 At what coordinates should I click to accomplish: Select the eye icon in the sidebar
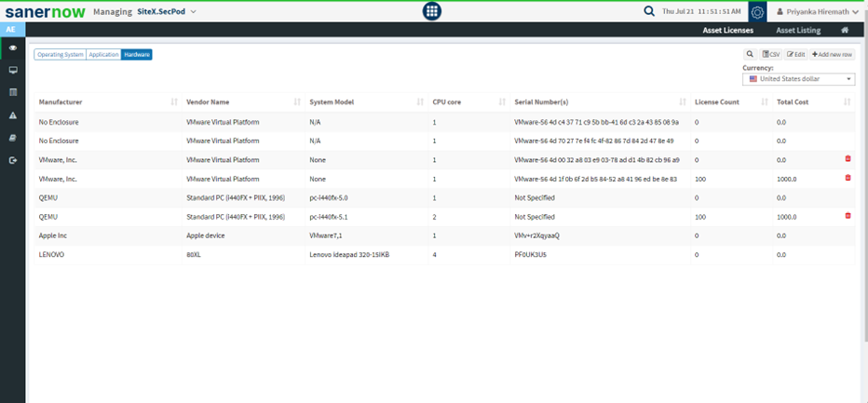[13, 48]
